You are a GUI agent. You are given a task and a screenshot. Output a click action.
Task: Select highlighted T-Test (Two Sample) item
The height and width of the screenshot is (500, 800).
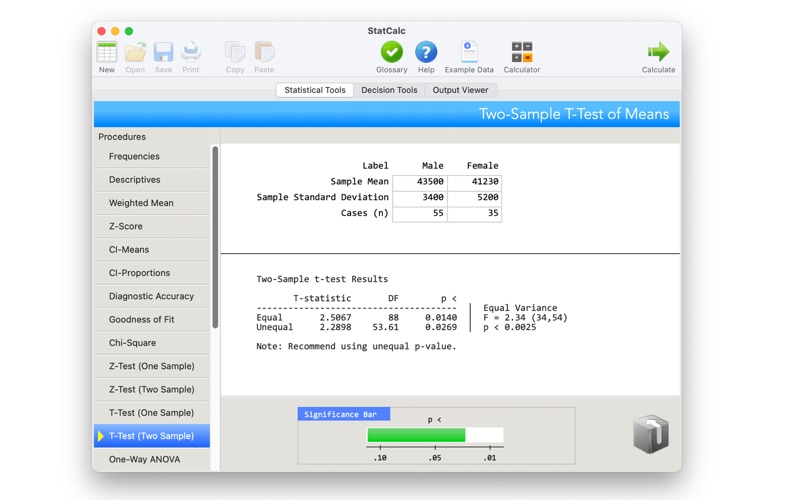(x=152, y=436)
